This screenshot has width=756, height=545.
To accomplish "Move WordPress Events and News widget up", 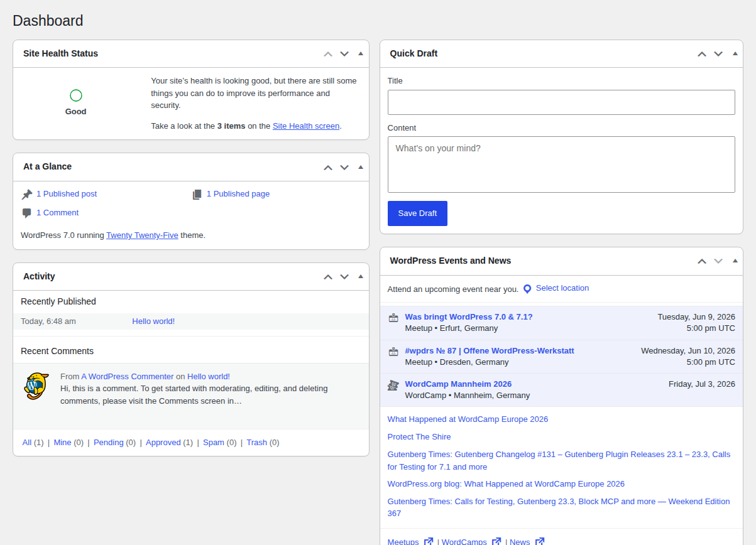I will point(702,261).
